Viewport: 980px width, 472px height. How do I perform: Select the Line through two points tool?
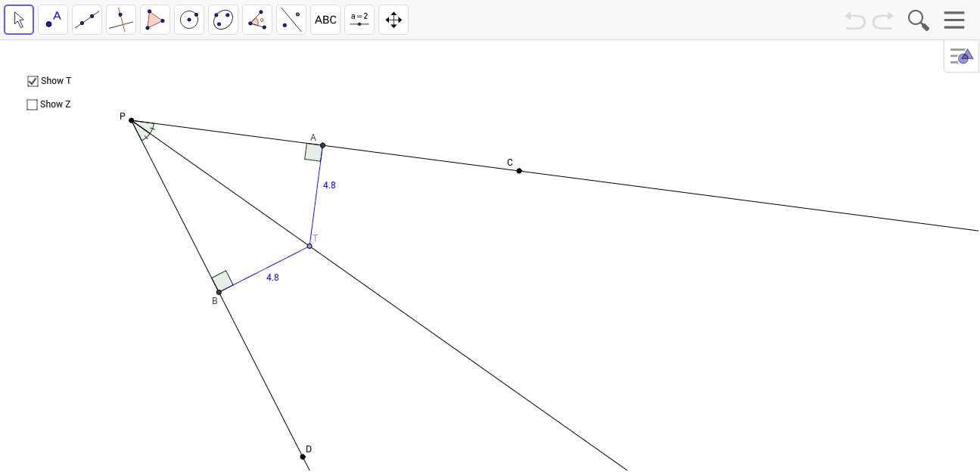(x=87, y=20)
